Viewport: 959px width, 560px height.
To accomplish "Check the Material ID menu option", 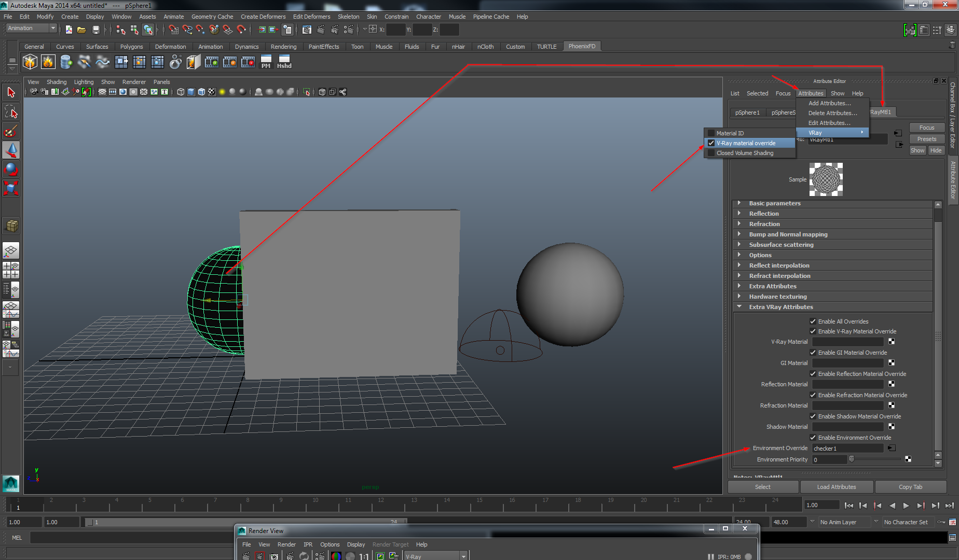I will click(x=749, y=133).
